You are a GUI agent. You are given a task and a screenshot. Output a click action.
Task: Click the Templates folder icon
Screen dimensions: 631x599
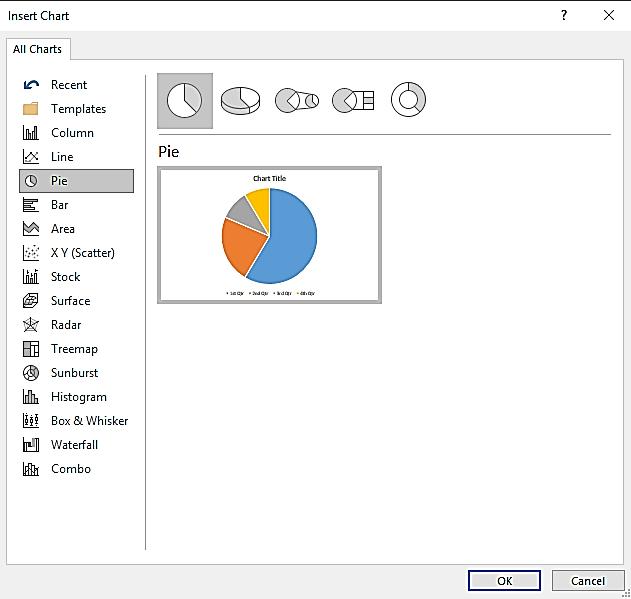pos(31,109)
